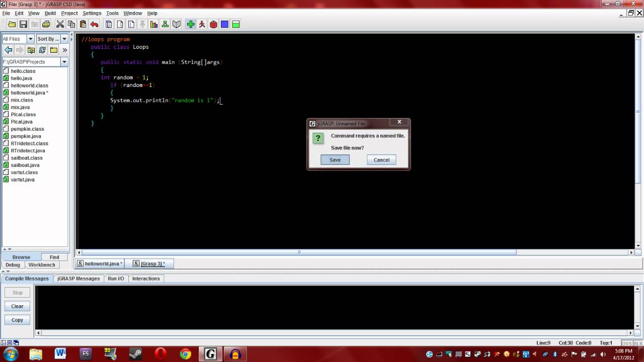Click Save in the Unnamed File dialog

click(x=335, y=160)
